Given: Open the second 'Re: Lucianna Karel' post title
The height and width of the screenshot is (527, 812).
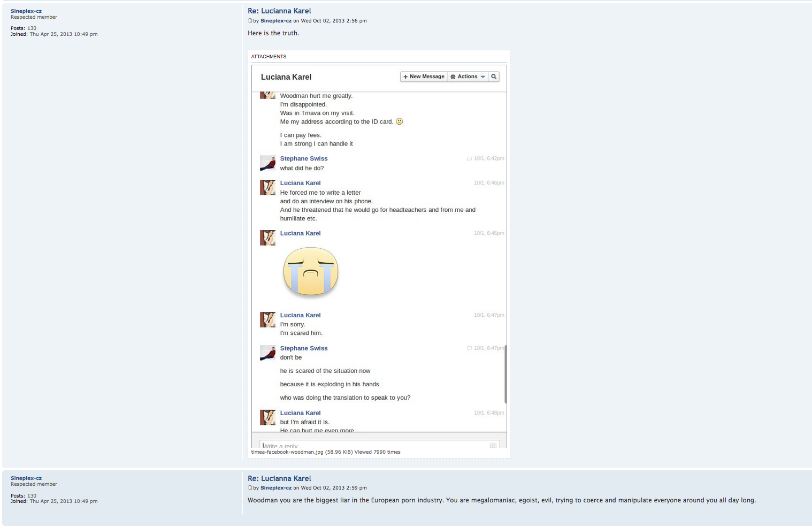Looking at the screenshot, I should [x=279, y=478].
